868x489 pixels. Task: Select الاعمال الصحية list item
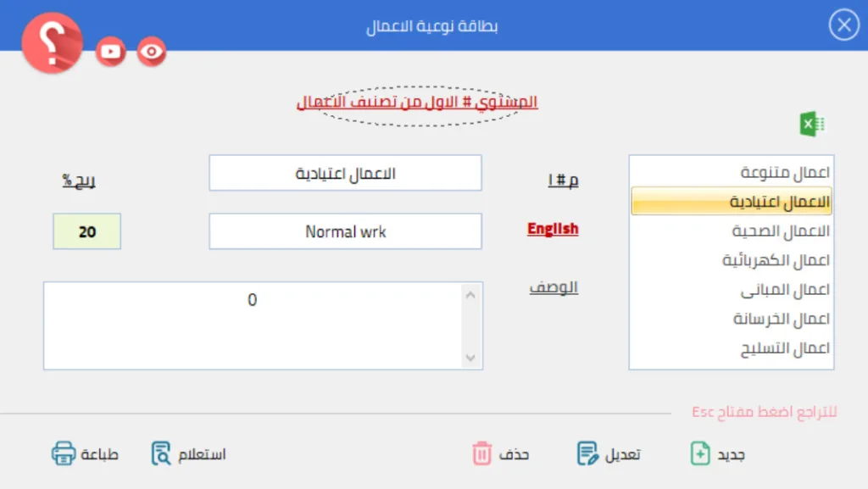(x=781, y=231)
